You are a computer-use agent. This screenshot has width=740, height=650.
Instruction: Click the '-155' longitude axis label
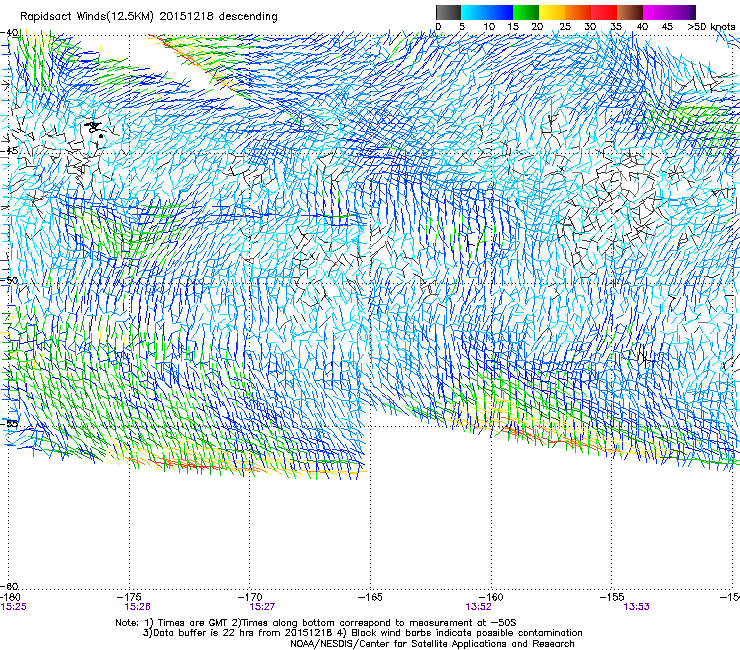[612, 598]
